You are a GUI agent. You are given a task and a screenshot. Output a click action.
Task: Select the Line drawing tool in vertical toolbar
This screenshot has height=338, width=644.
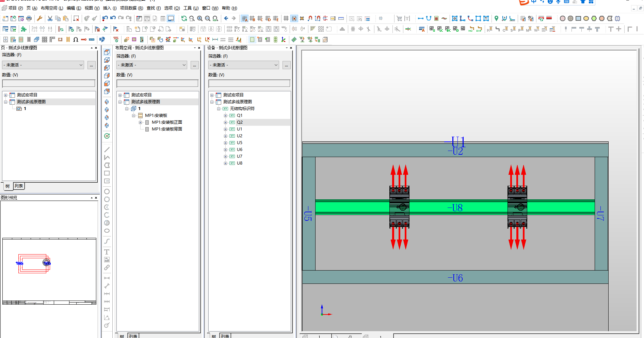click(107, 150)
